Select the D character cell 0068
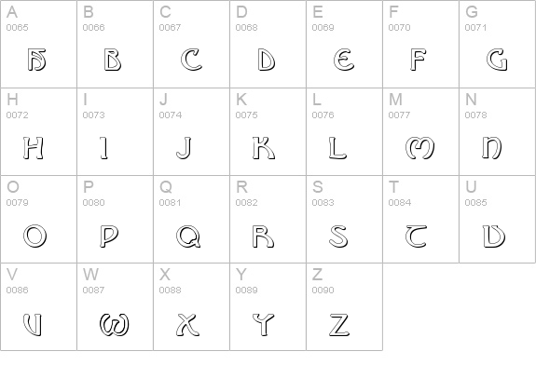 [x=268, y=44]
